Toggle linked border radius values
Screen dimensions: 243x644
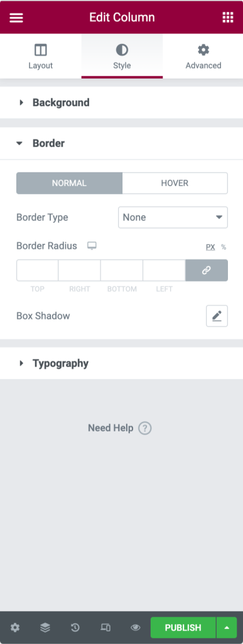point(207,270)
